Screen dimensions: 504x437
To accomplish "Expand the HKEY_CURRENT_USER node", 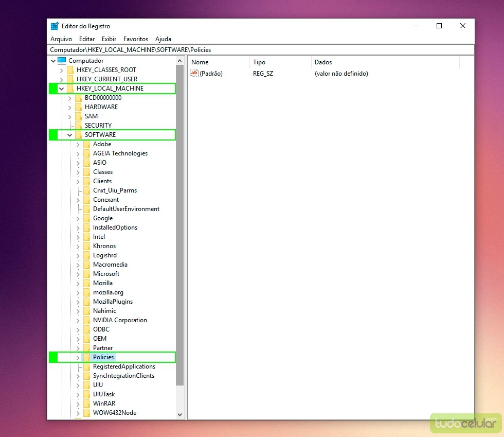I will pyautogui.click(x=62, y=79).
